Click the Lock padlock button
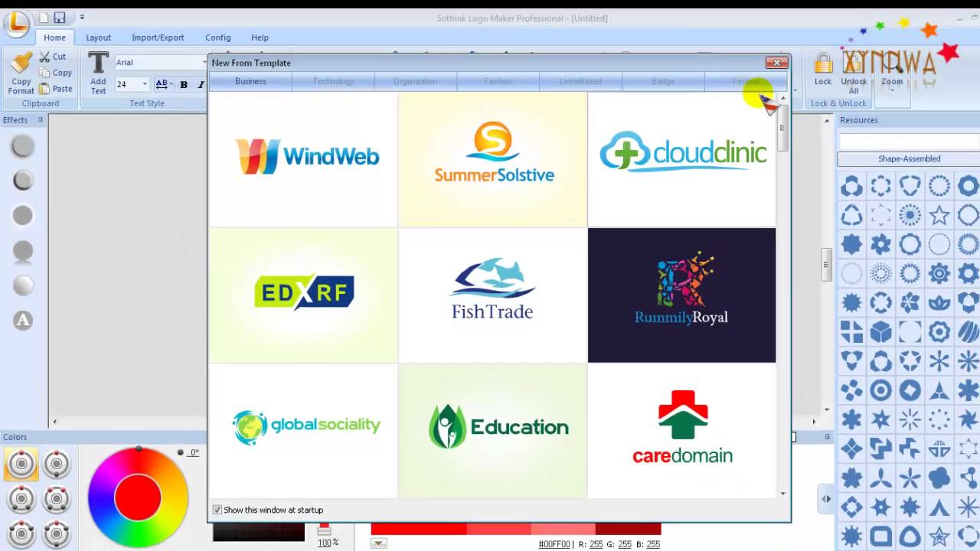The image size is (980, 551). pyautogui.click(x=823, y=70)
